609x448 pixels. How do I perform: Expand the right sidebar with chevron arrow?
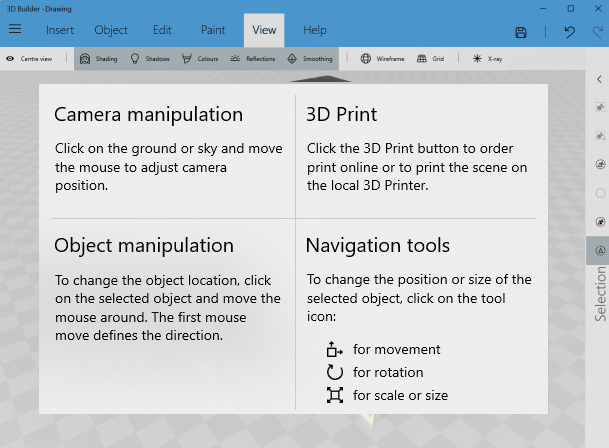click(x=597, y=81)
